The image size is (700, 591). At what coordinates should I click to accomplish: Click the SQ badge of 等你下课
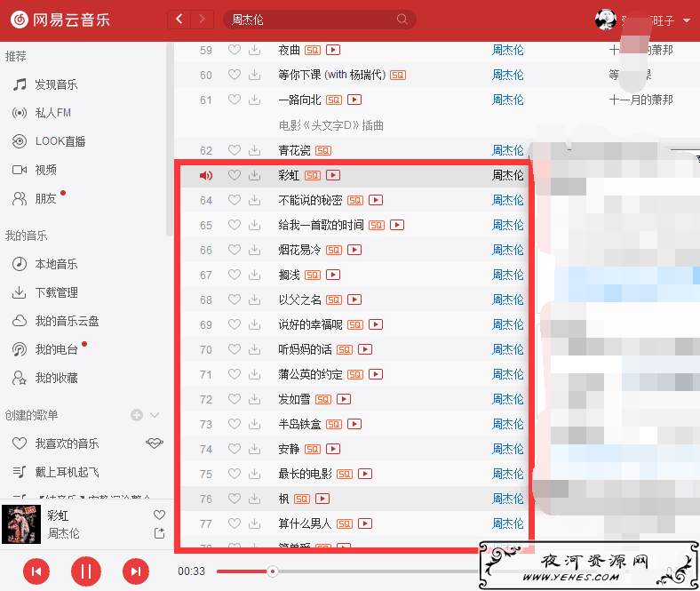398,75
